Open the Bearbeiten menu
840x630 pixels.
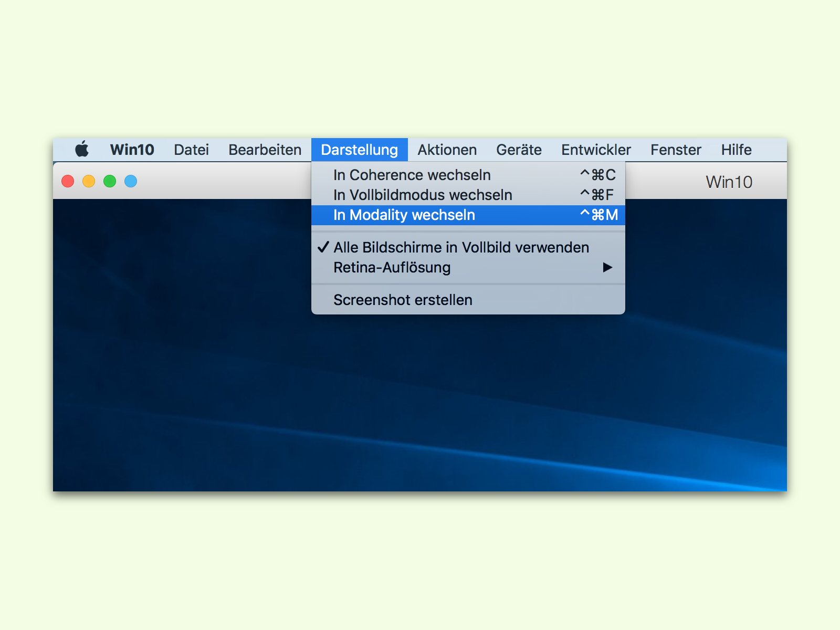[265, 150]
